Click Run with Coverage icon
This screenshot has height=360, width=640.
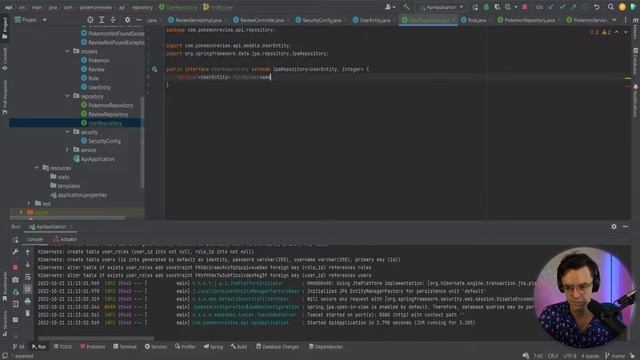tap(497, 7)
